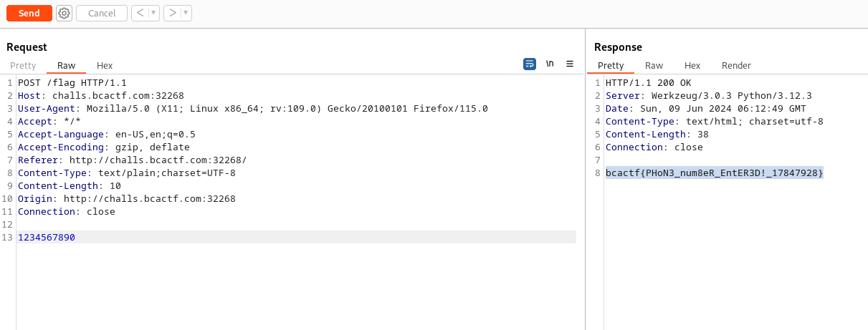The width and height of the screenshot is (868, 330).
Task: Switch request view to Pretty tab
Action: tap(23, 65)
